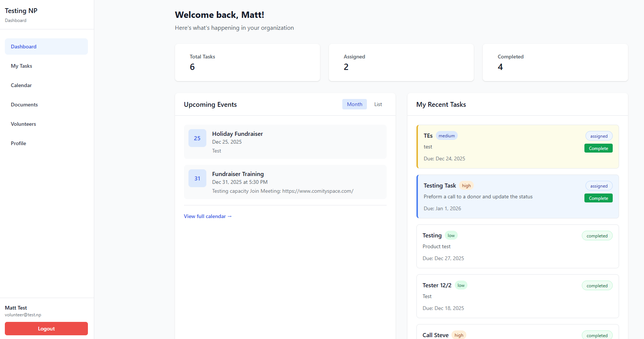Click the medium priority tag on TEs
Viewport: 644px width, 339px height.
pos(446,136)
